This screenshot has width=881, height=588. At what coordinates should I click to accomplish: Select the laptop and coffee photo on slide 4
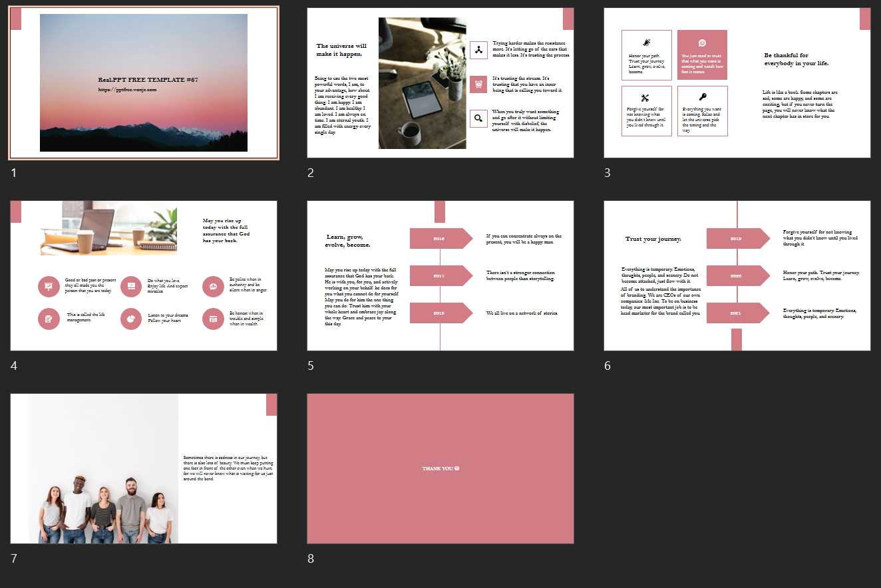[x=108, y=228]
